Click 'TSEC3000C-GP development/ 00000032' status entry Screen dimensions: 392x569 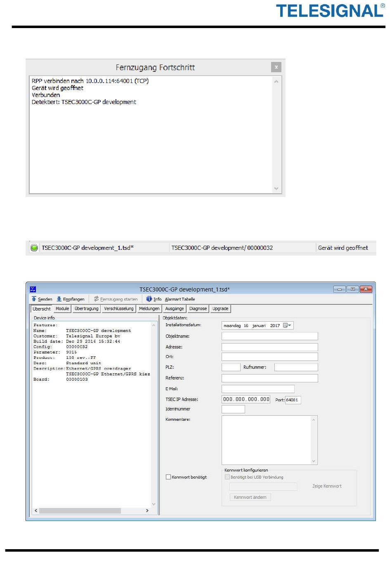pyautogui.click(x=222, y=248)
